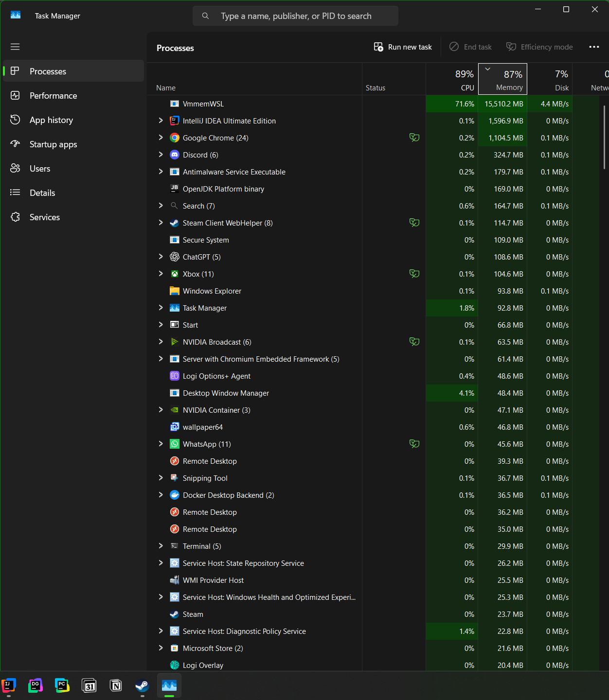609x700 pixels.
Task: Click the Xbox process icon
Action: click(x=175, y=274)
